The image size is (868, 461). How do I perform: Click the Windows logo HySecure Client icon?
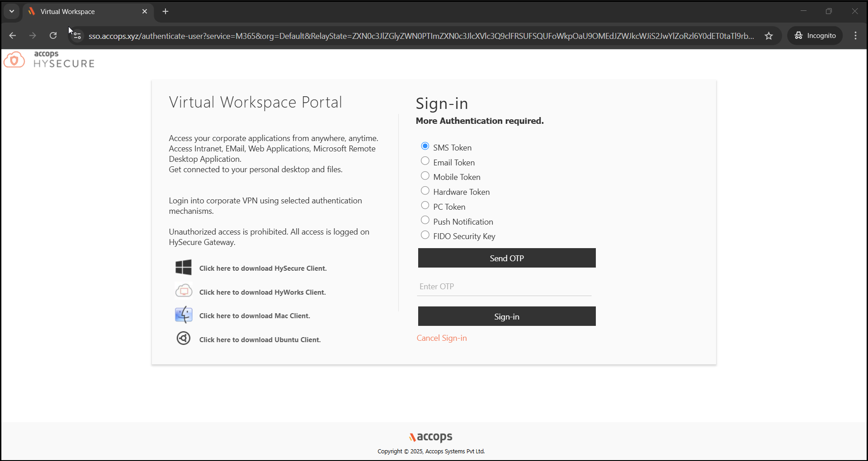(184, 268)
